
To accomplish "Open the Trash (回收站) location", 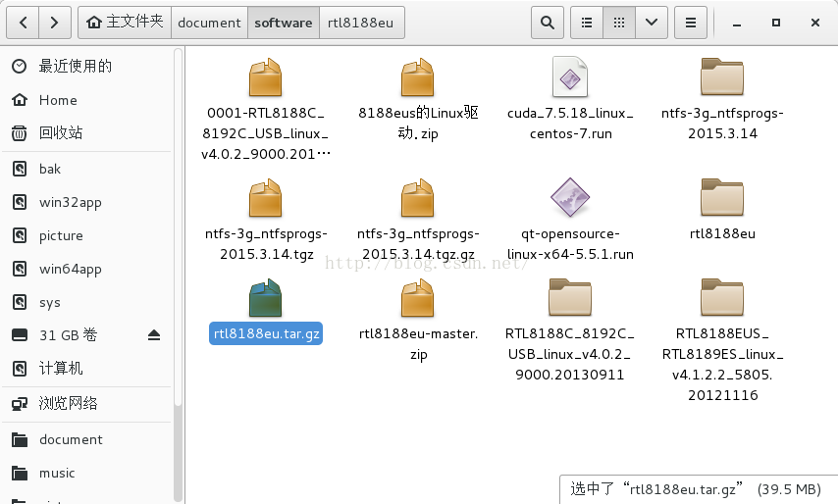I will 60,132.
